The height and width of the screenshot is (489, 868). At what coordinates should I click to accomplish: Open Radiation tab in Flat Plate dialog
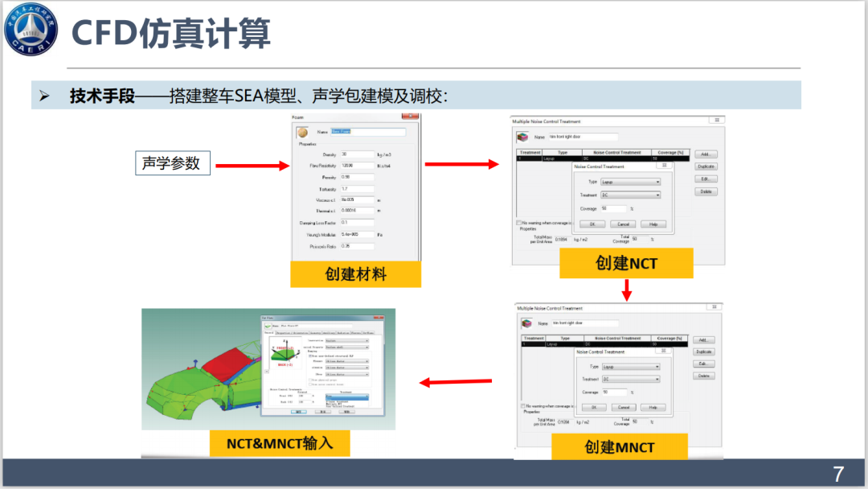(342, 332)
